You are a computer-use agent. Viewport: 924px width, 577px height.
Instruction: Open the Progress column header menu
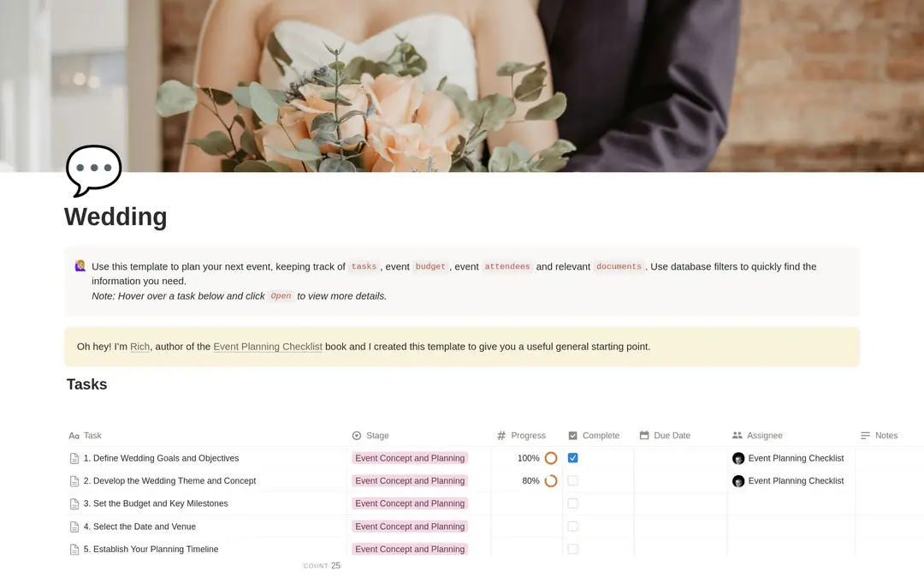click(x=527, y=436)
